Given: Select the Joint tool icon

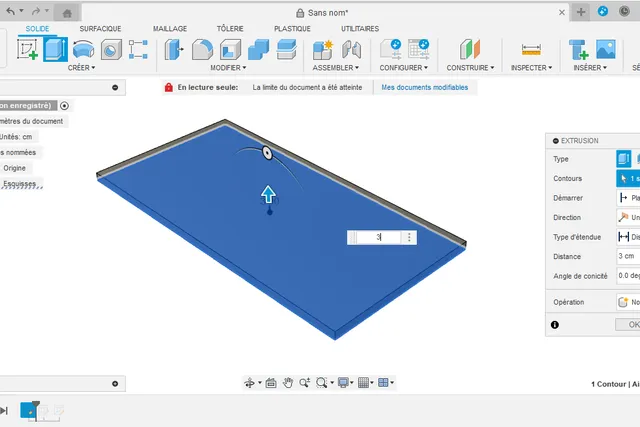Looking at the screenshot, I should point(351,50).
